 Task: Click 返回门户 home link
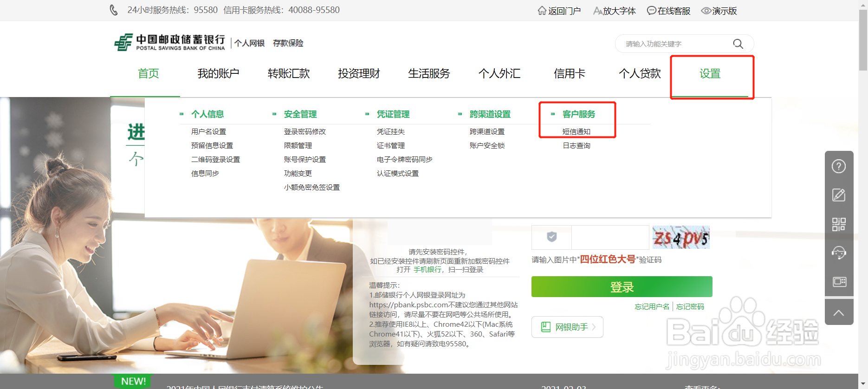(x=559, y=11)
